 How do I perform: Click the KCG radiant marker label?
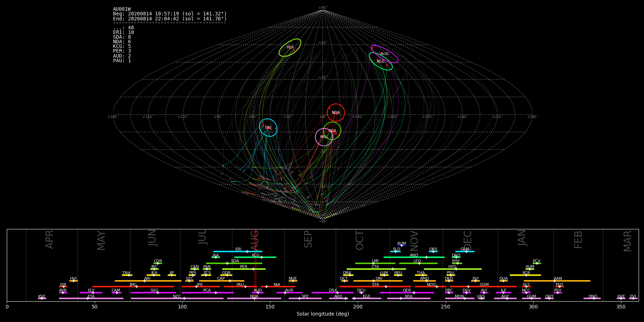(381, 62)
